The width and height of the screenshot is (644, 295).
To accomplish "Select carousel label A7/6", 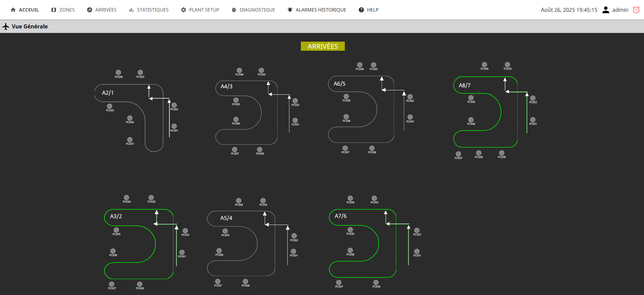I will point(340,216).
